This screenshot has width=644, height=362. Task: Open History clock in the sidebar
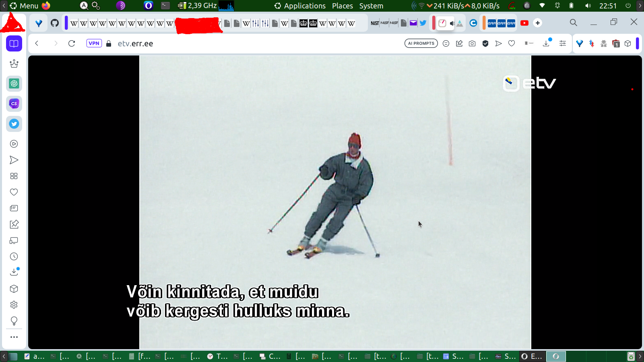point(14,257)
